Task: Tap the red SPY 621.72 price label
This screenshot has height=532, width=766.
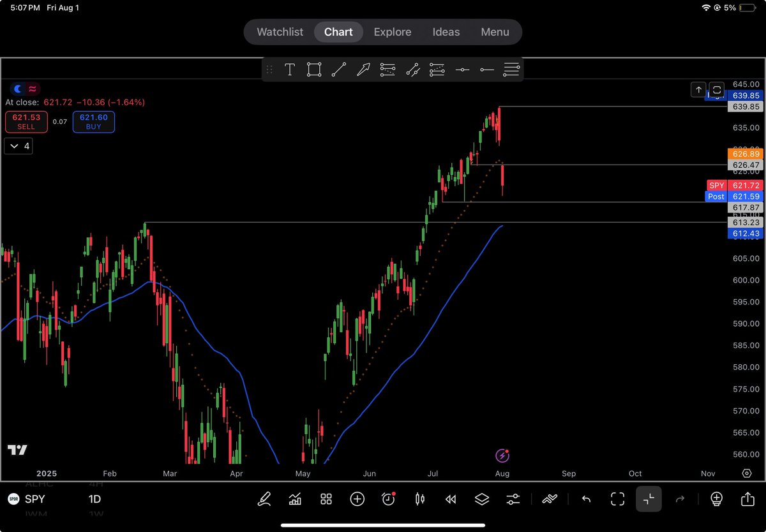Action: click(x=735, y=186)
